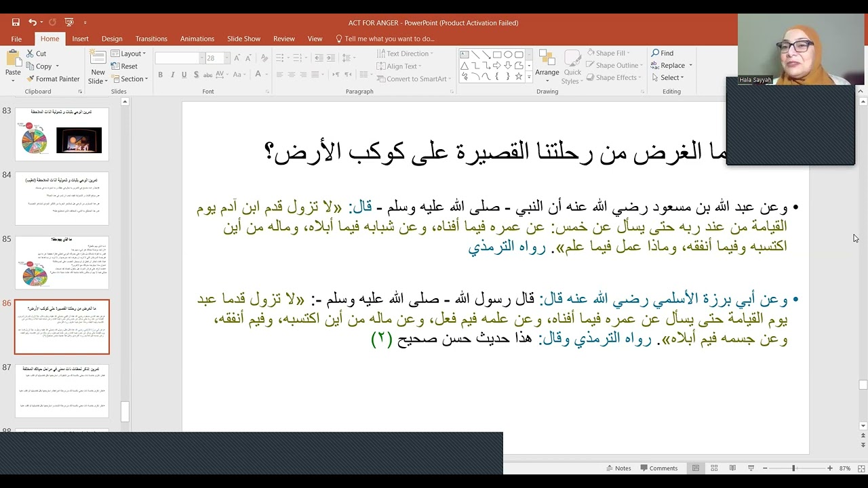
Task: Adjust the zoom slider handle
Action: [793, 468]
